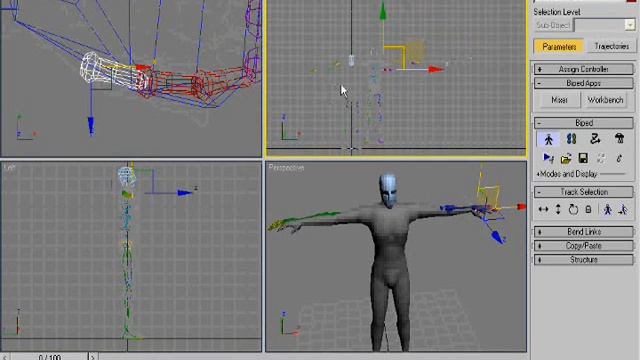Image resolution: width=640 pixels, height=360 pixels.
Task: Click Lock COM Keying icon
Action: click(588, 210)
